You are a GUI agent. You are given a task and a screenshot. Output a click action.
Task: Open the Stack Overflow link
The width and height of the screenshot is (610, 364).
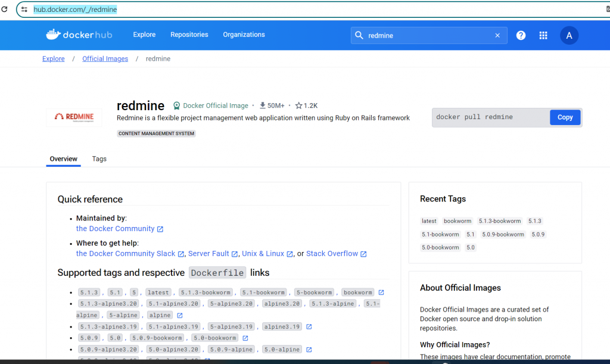pos(332,254)
